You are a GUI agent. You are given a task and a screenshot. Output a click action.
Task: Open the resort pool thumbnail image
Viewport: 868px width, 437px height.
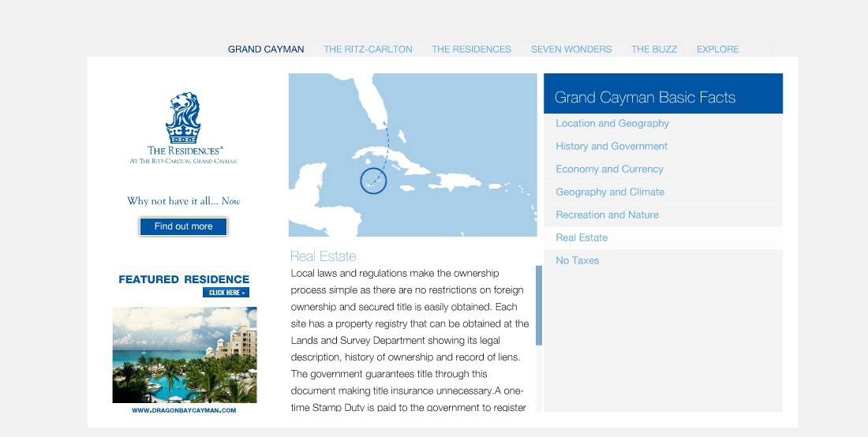[x=185, y=355]
